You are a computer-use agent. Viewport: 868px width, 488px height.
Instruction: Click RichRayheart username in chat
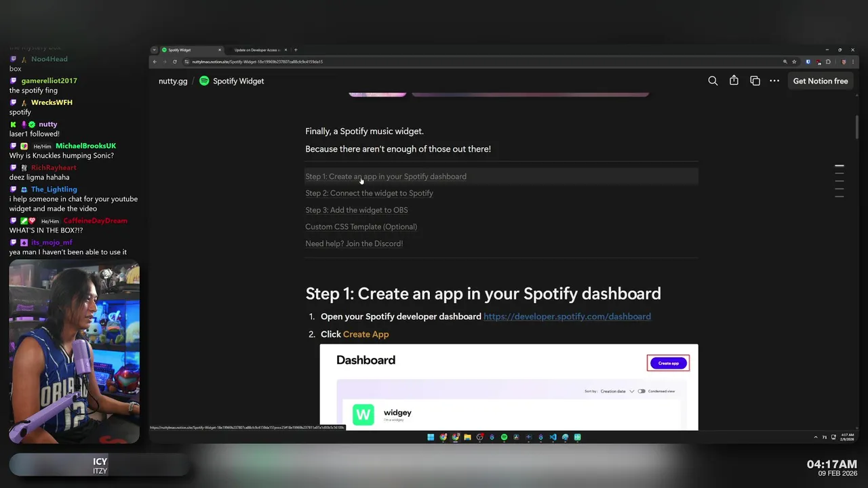click(x=54, y=167)
